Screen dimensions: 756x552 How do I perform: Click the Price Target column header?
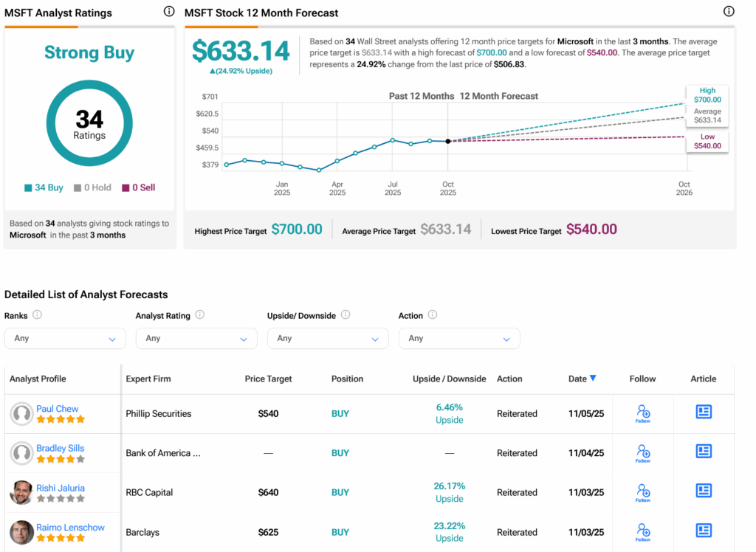268,379
